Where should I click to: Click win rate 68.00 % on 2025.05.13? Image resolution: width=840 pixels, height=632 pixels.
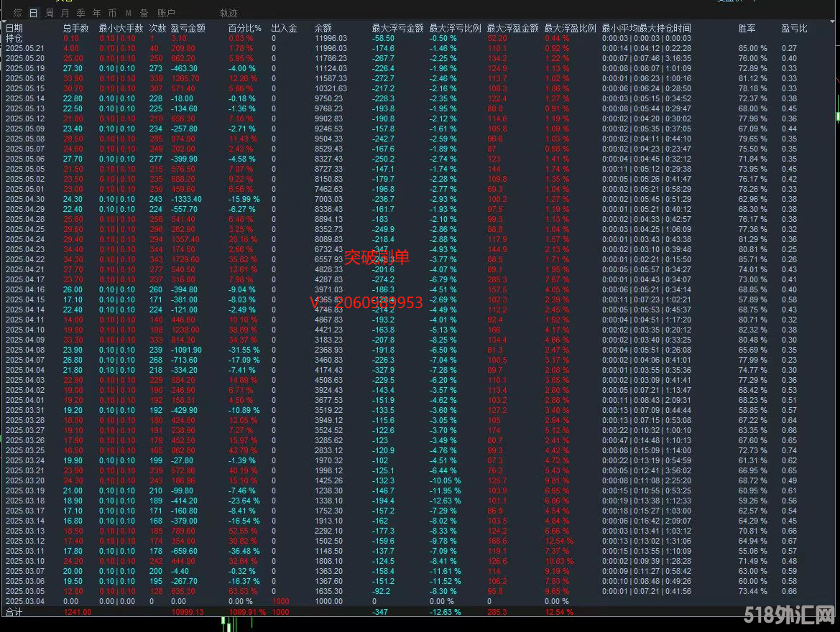[x=752, y=108]
